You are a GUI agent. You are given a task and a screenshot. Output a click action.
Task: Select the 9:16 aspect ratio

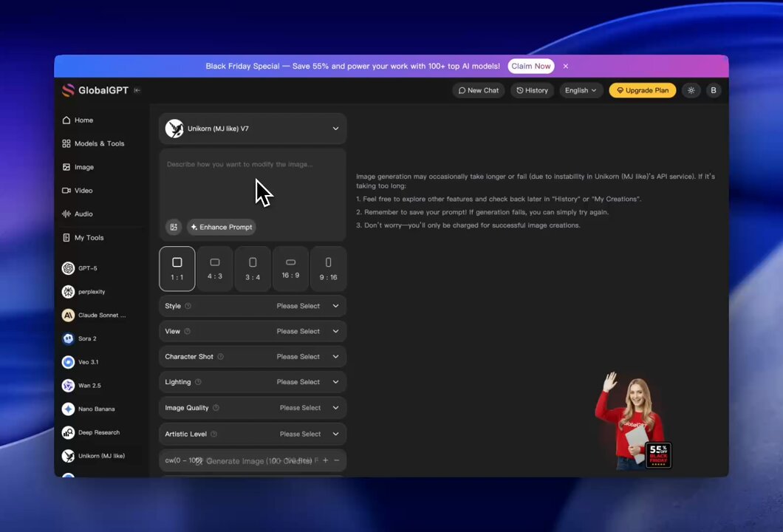[328, 269]
